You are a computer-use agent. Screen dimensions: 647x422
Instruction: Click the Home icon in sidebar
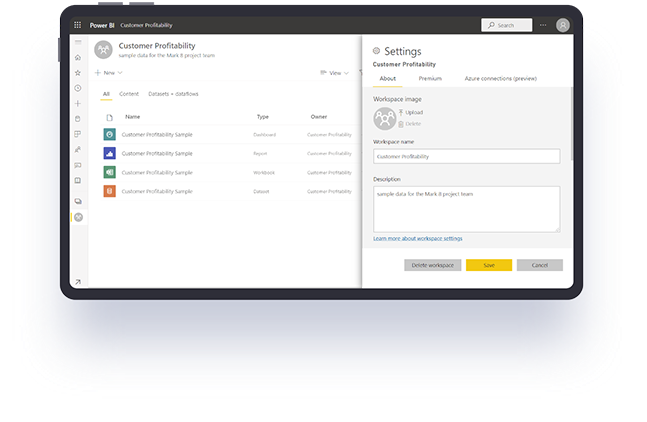78,58
